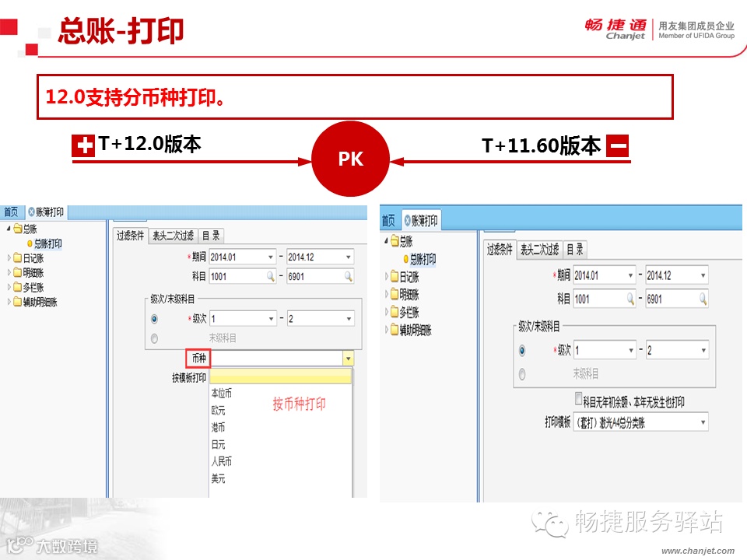Collapse 总账 folder in left tree
747x560 pixels.
pyautogui.click(x=8, y=229)
